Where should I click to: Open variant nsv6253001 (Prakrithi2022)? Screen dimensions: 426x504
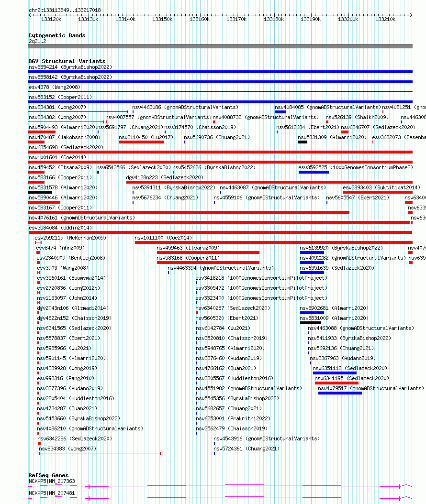233,418
